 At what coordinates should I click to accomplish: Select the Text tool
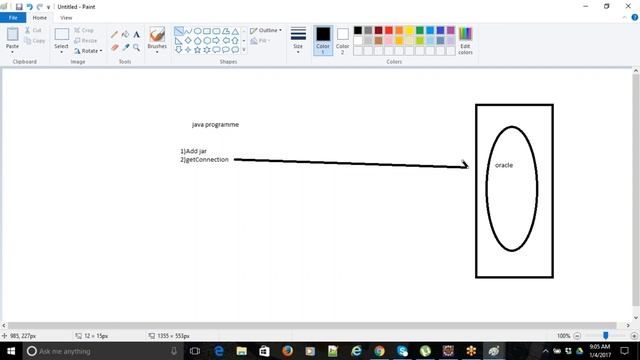tap(136, 35)
